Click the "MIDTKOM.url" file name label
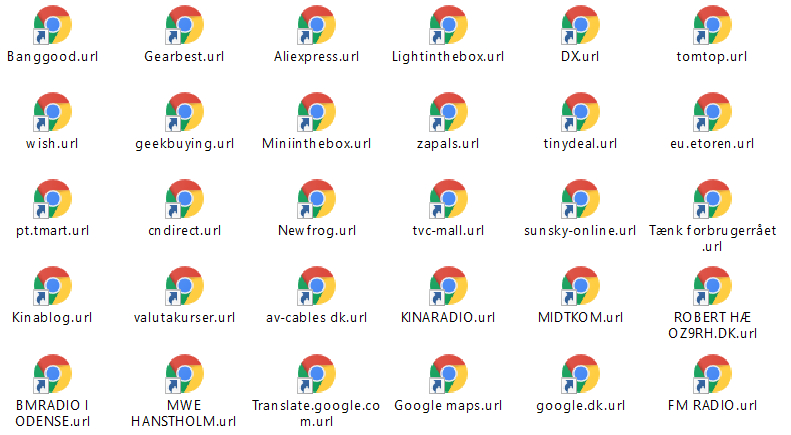Image resolution: width=791 pixels, height=435 pixels. [x=580, y=317]
